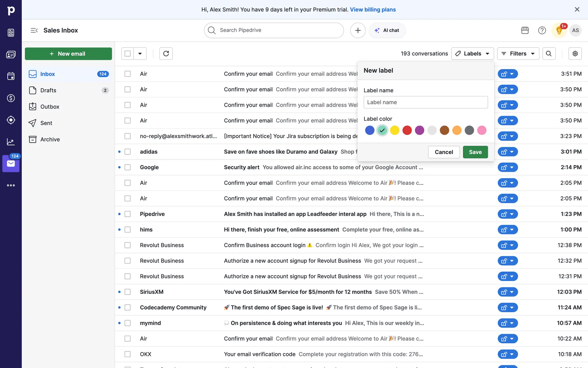Click the inbox search magnifier icon
588x368 pixels.
click(x=549, y=54)
